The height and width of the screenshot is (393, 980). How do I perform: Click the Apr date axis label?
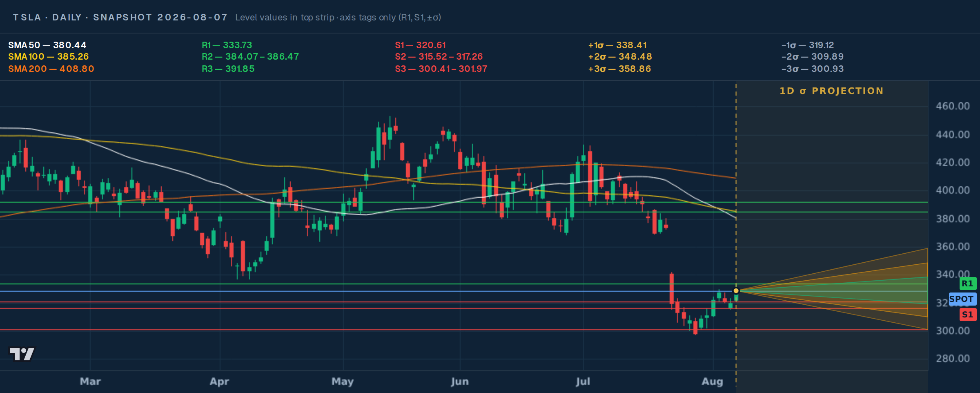pos(219,382)
